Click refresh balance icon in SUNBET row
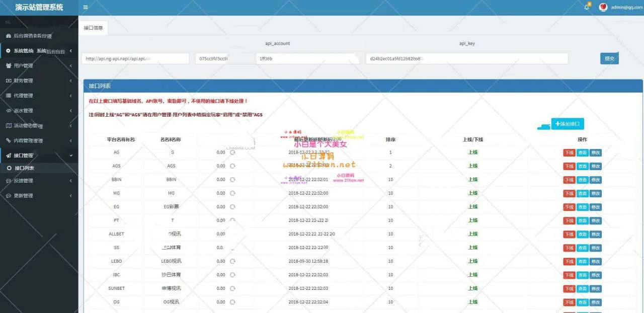The width and height of the screenshot is (644, 313). [232, 288]
